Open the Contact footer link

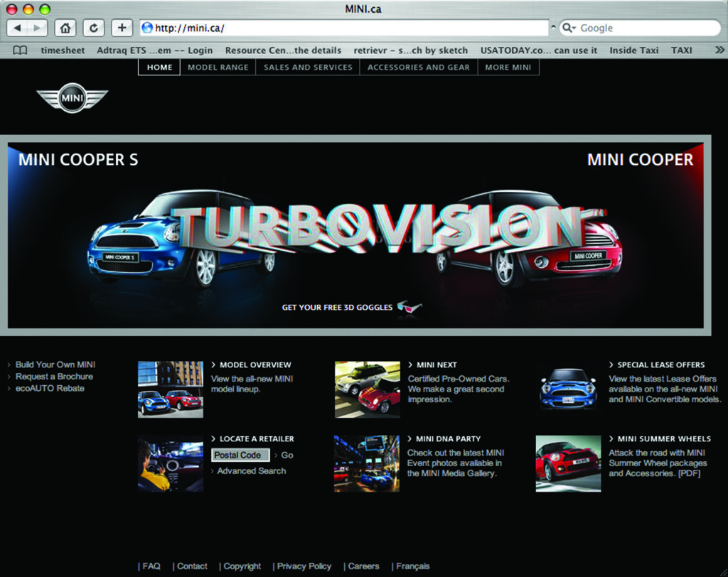click(x=192, y=566)
